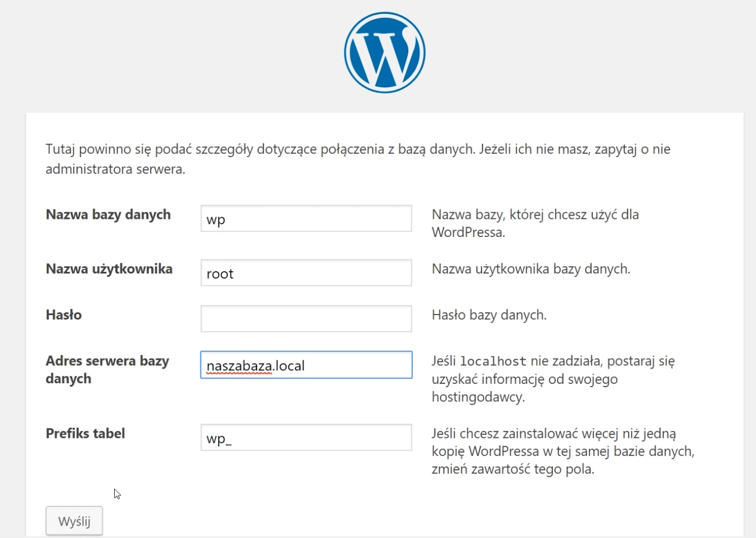The height and width of the screenshot is (538, 756).
Task: Click the Nazwa użytkownika label
Action: pyautogui.click(x=109, y=269)
